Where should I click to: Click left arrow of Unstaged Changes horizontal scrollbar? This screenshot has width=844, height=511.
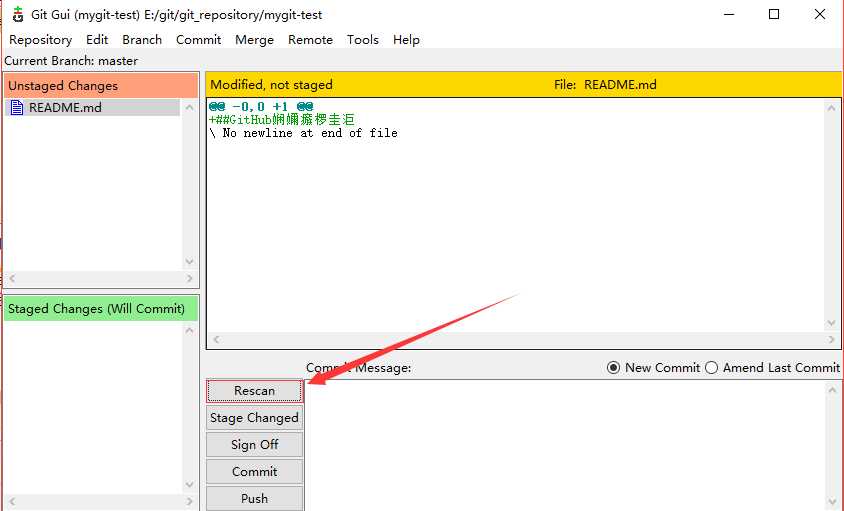pyautogui.click(x=12, y=278)
